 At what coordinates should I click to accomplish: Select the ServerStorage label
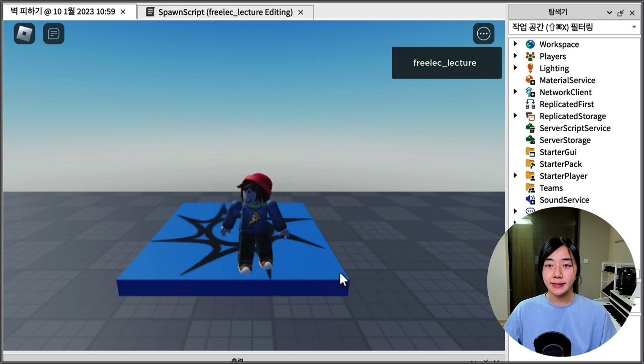[x=565, y=140]
